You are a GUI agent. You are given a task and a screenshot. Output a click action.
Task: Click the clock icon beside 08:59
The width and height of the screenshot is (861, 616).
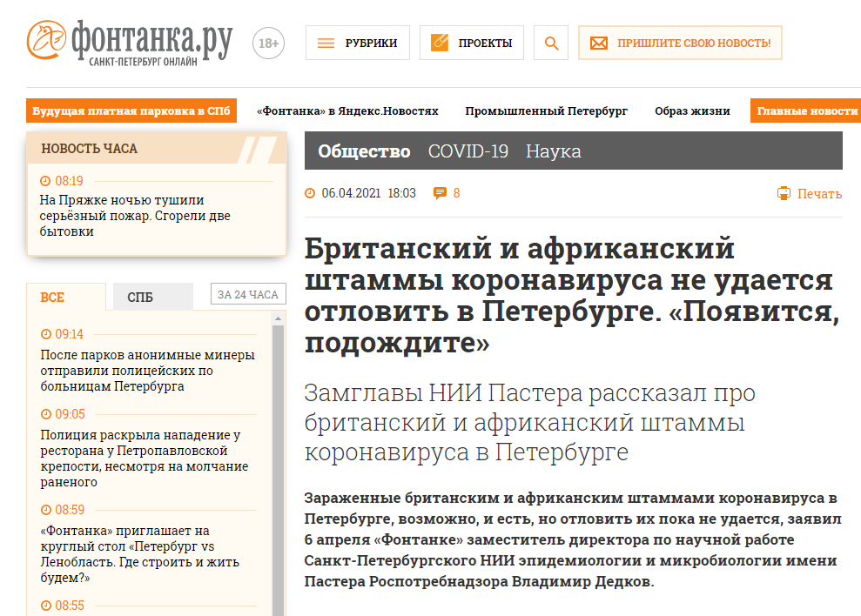45,510
